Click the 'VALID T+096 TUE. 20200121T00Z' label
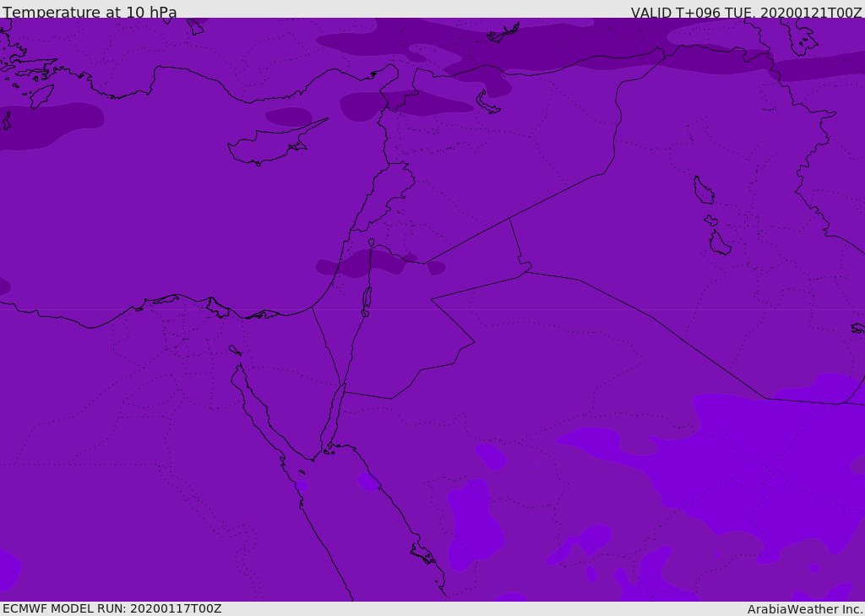 [746, 12]
